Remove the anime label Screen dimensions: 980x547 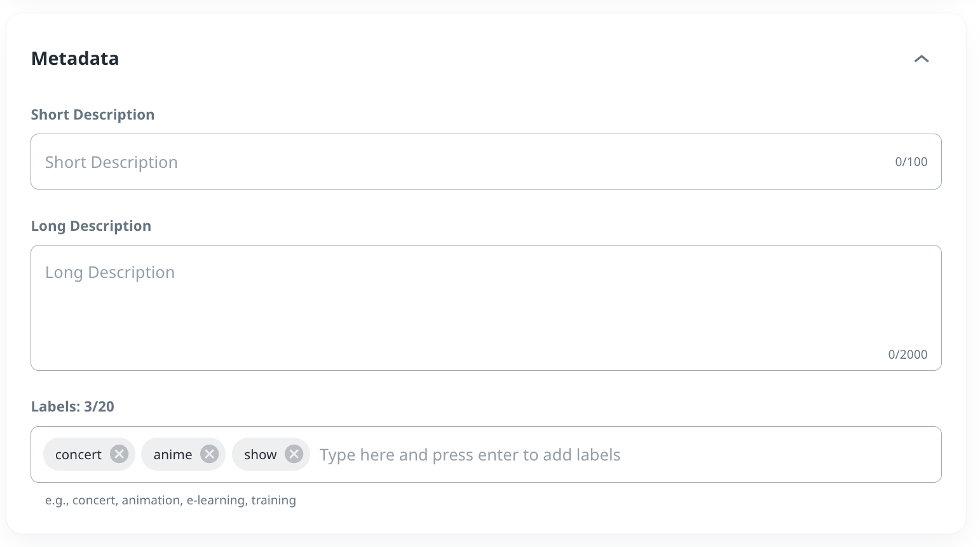coord(209,454)
